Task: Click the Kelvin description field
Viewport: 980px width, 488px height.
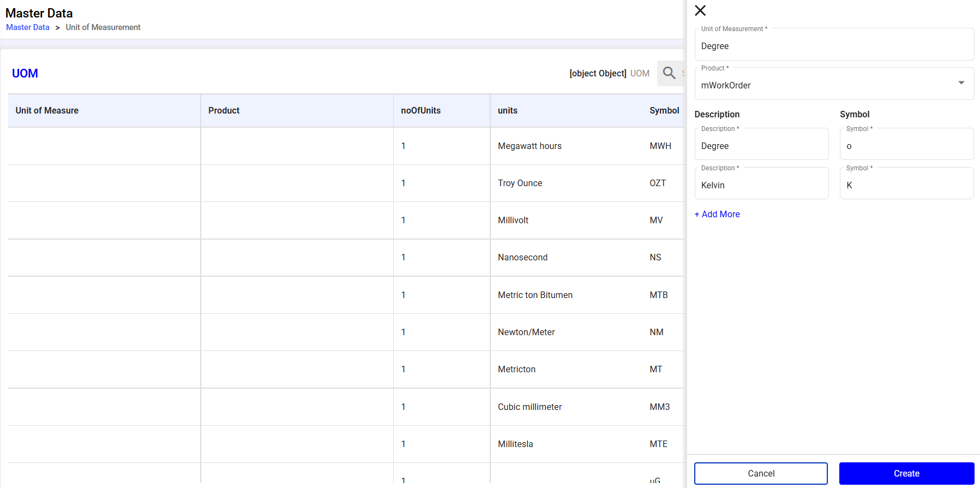Action: pyautogui.click(x=761, y=185)
